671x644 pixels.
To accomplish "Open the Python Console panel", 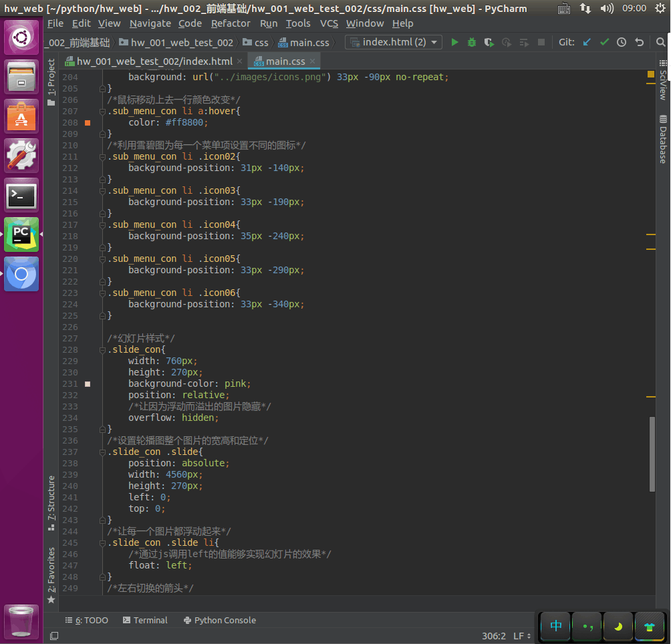I will (x=219, y=620).
